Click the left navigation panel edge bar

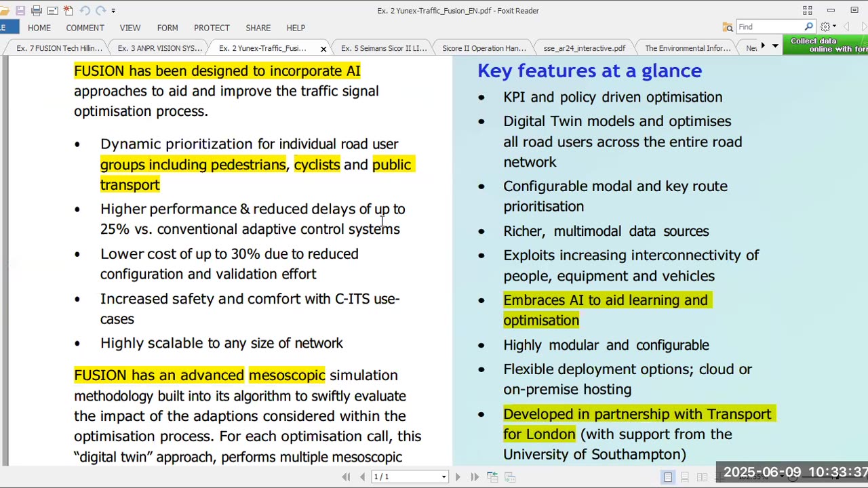pos(6,261)
